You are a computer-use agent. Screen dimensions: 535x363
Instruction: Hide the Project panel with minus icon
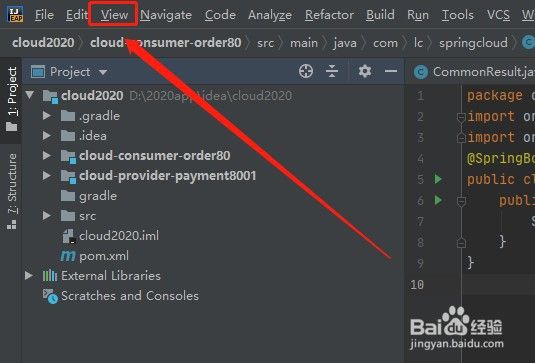[391, 71]
